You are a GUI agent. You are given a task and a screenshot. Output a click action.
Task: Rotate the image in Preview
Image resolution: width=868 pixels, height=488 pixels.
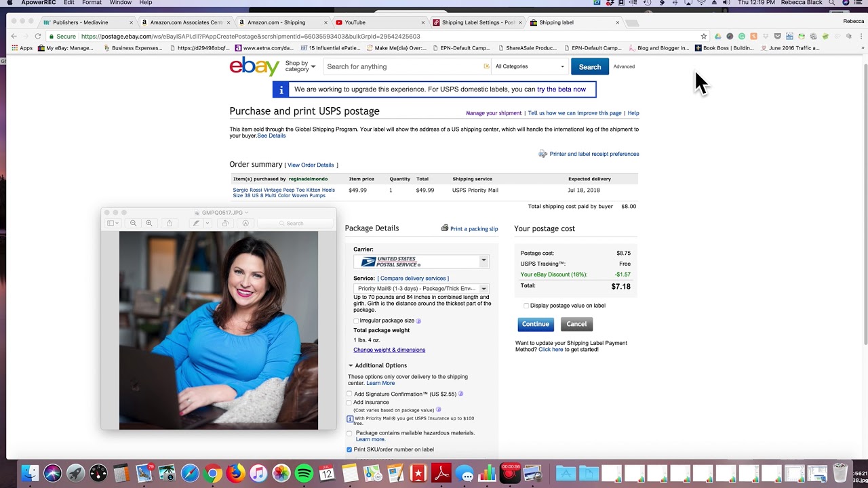click(226, 223)
